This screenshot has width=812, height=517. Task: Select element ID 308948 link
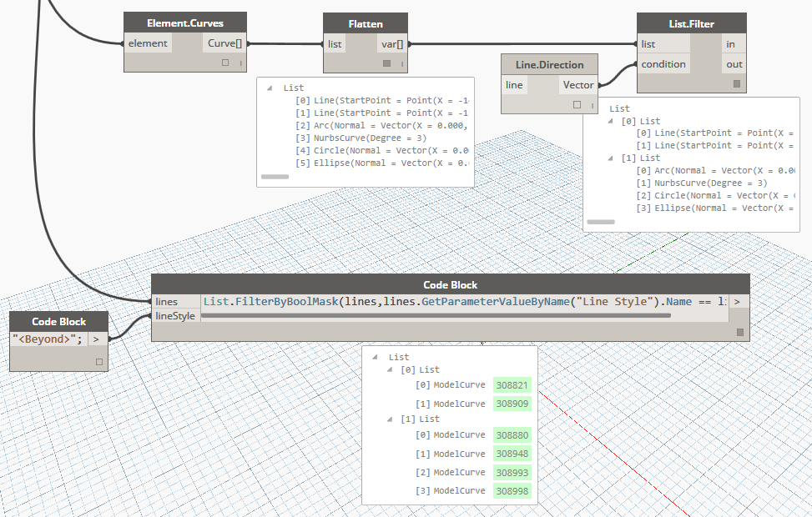pos(512,454)
